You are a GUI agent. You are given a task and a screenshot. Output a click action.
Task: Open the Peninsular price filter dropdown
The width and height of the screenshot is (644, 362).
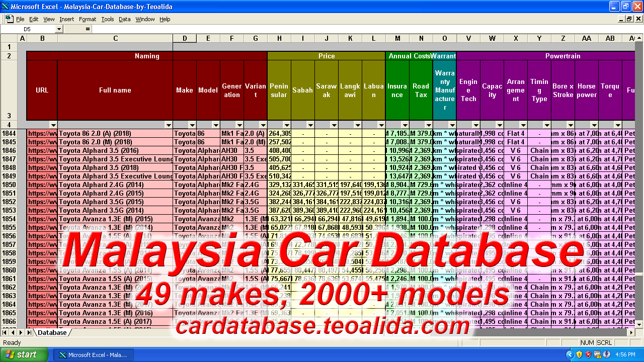click(x=287, y=125)
